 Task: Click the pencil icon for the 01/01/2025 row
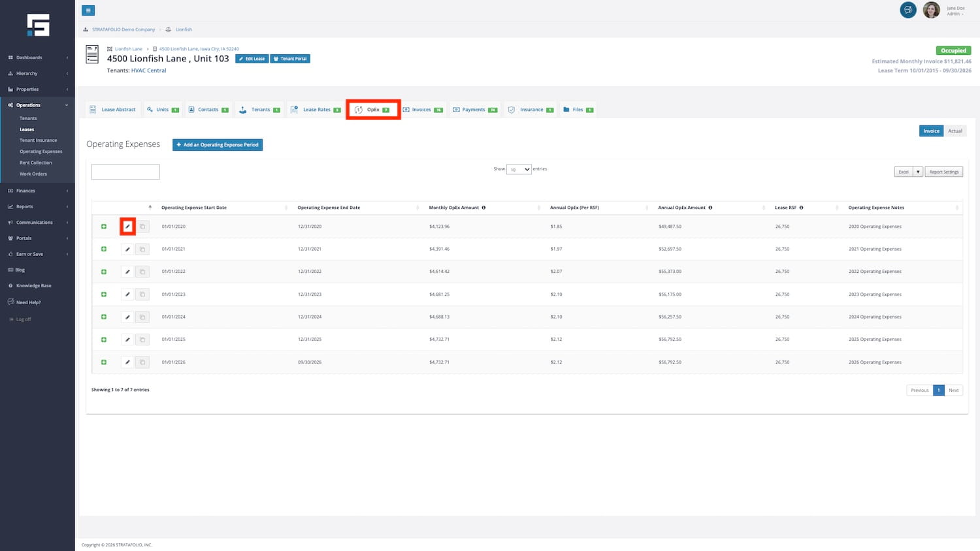(127, 339)
